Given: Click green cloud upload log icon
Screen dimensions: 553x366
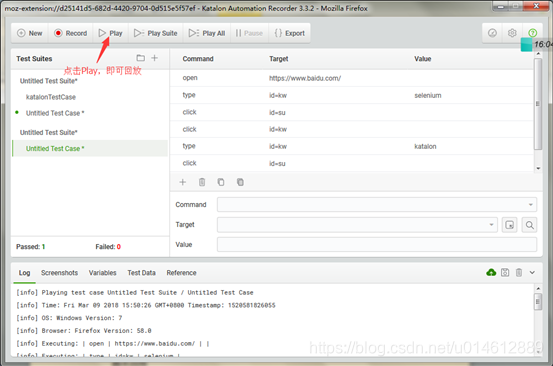Looking at the screenshot, I should (x=491, y=272).
